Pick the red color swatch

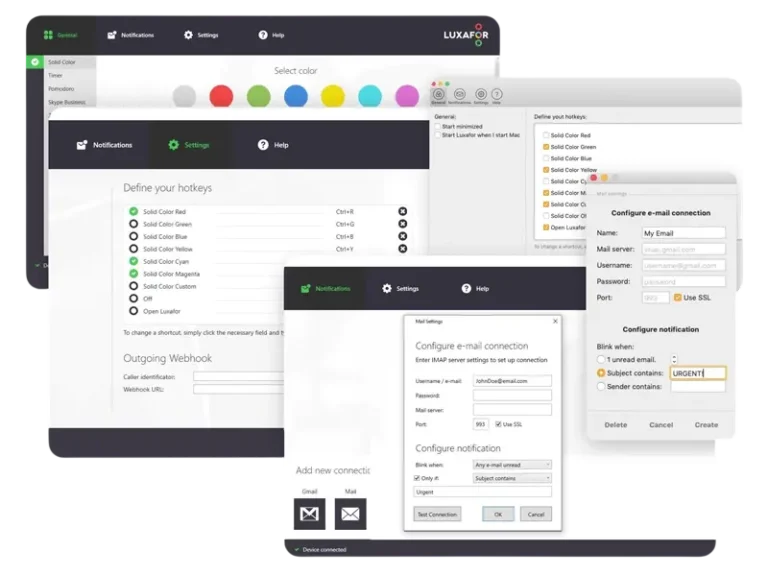[221, 96]
